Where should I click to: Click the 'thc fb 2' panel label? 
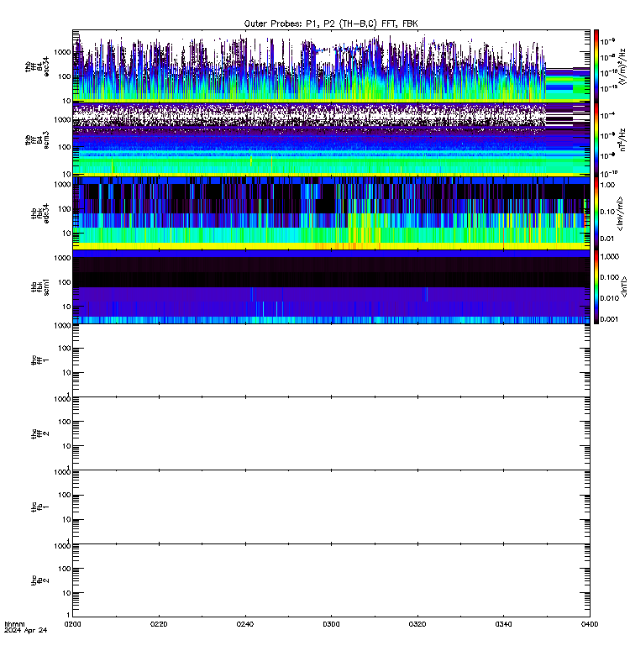(40, 580)
